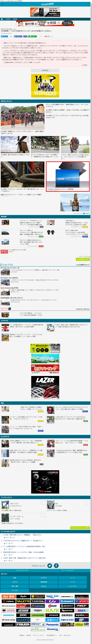Image resolution: width=92 pixels, height=644 pixels.
Task: Open the SANSPO logo near footer
Action: pos(52,629)
